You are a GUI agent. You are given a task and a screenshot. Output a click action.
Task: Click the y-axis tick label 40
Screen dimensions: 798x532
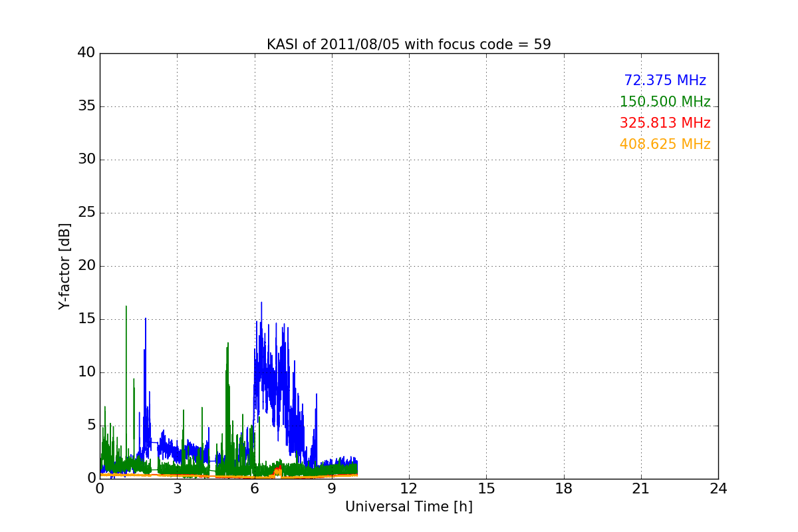coord(86,53)
